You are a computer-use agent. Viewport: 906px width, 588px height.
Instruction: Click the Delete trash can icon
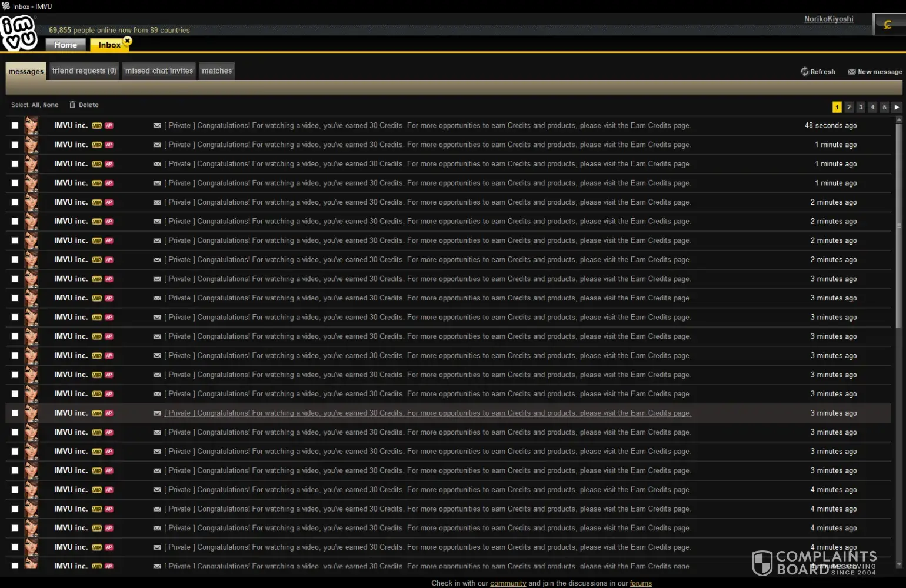click(x=73, y=105)
